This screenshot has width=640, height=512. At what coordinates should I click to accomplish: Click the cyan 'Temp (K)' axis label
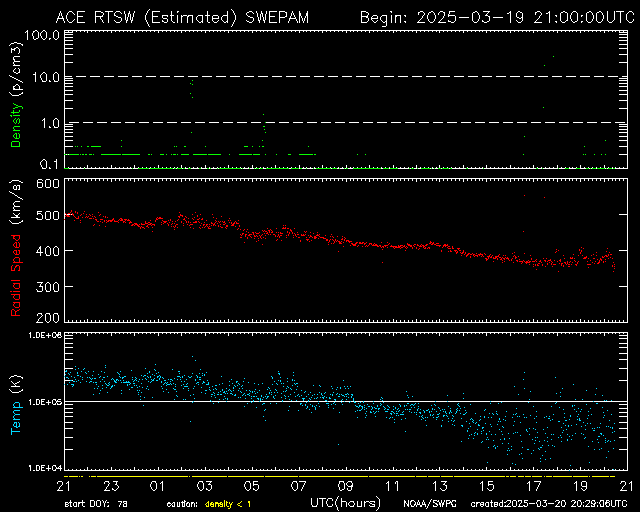coord(16,405)
